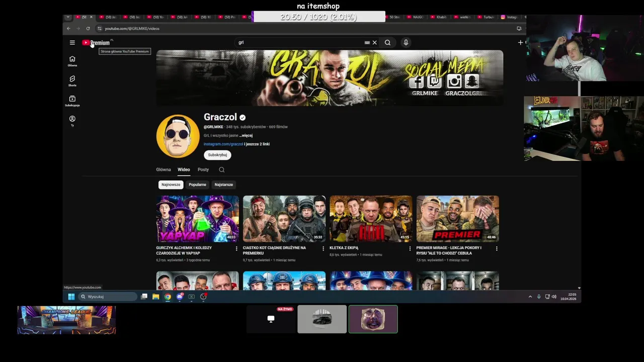The image size is (644, 362).
Task: Click page scrollbar down arrow
Action: pos(579,288)
